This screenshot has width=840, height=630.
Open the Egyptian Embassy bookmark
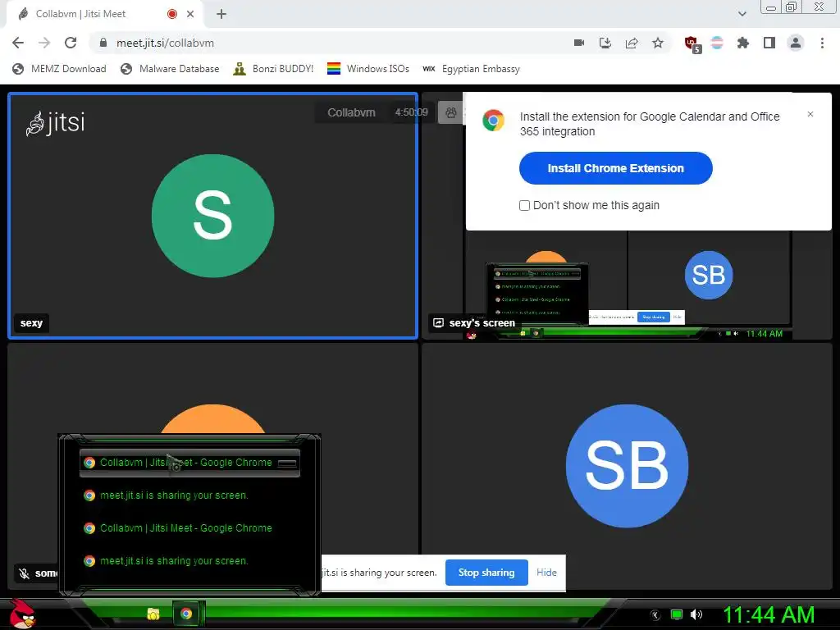[x=472, y=69]
